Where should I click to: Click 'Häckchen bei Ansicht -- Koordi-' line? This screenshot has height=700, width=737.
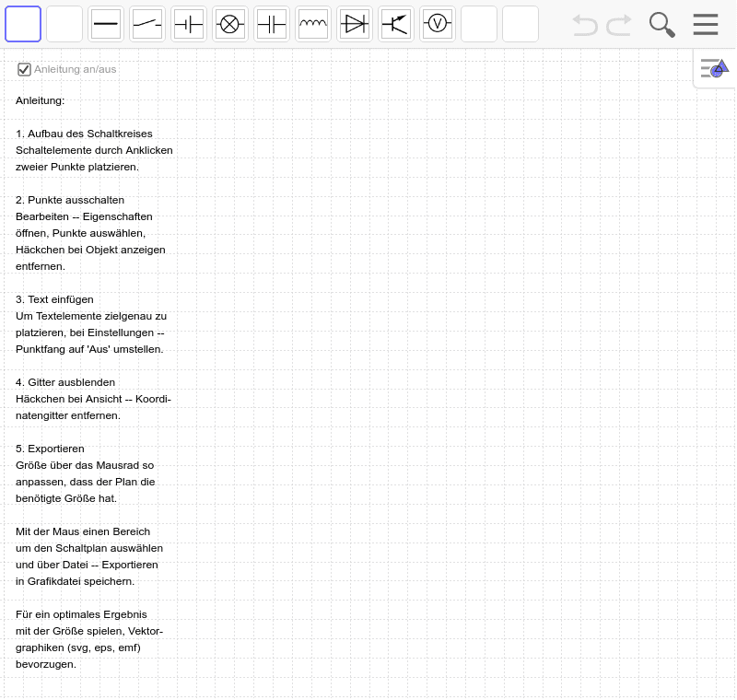point(93,400)
